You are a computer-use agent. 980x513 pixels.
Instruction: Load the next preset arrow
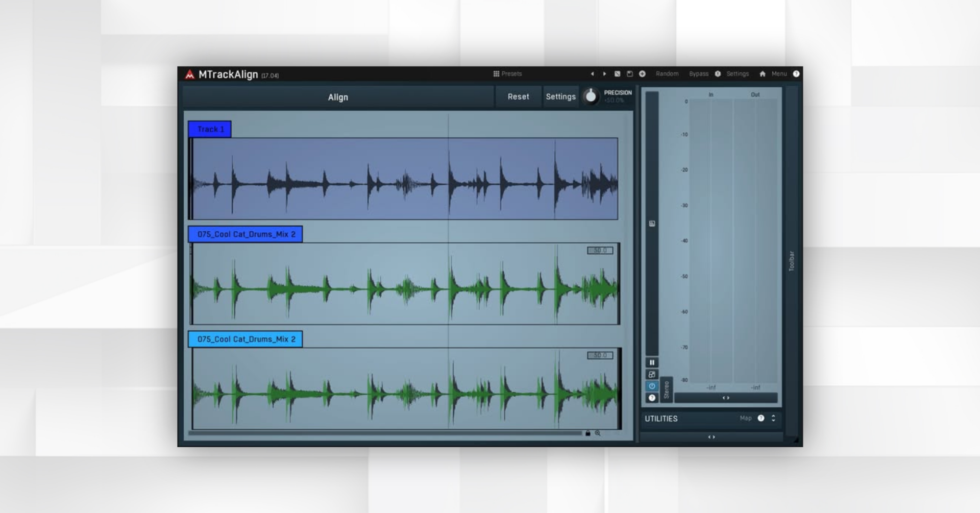tap(604, 74)
